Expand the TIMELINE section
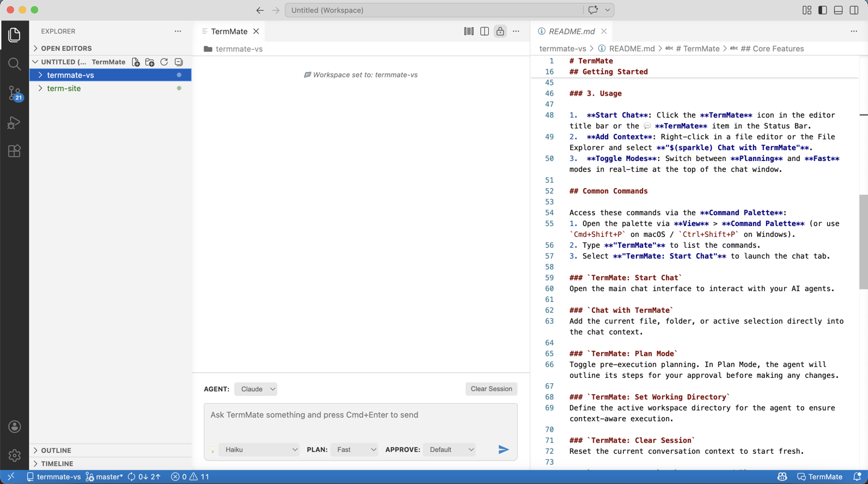This screenshot has width=868, height=484. [x=110, y=464]
